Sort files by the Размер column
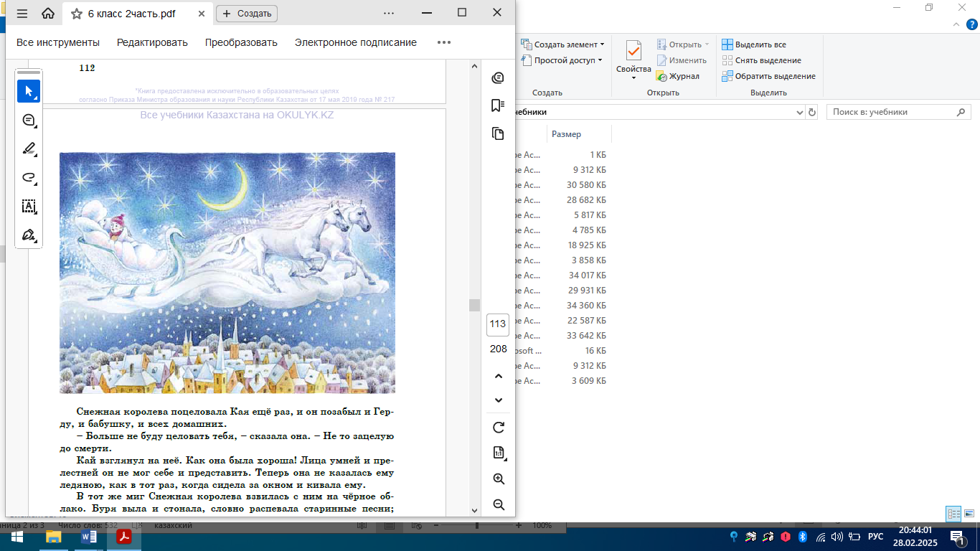 tap(579, 134)
